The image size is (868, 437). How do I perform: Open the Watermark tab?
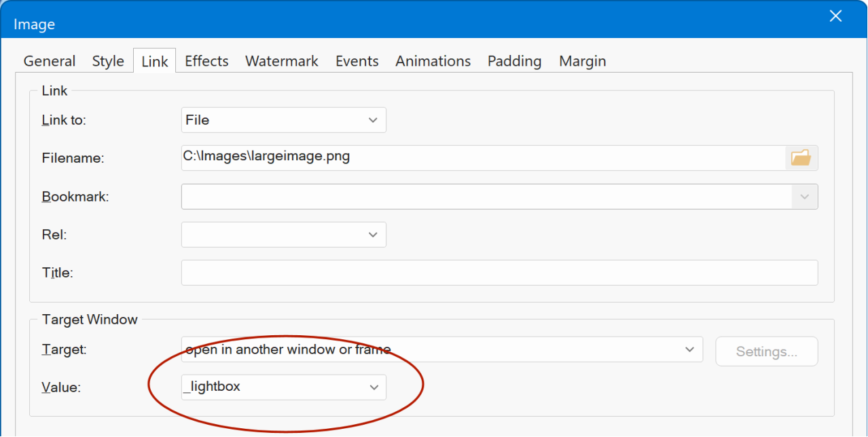click(x=281, y=61)
